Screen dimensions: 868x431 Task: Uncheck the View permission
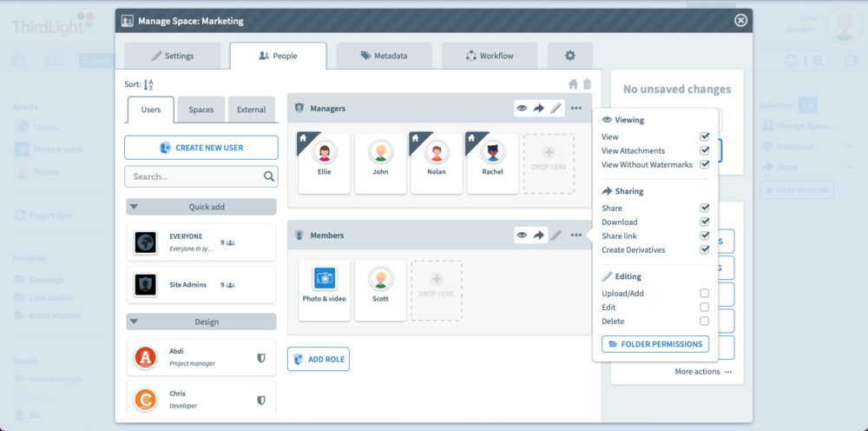pyautogui.click(x=704, y=136)
